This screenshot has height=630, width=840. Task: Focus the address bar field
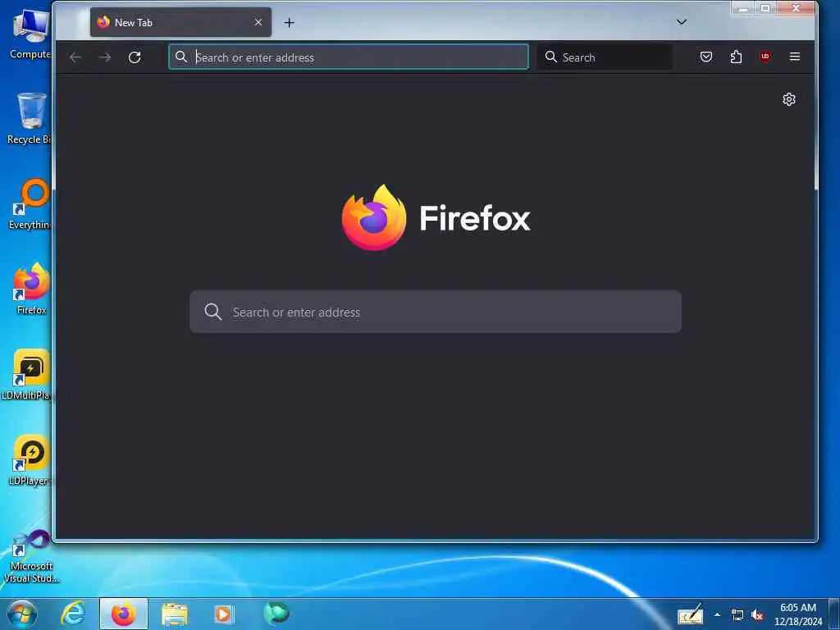point(348,57)
